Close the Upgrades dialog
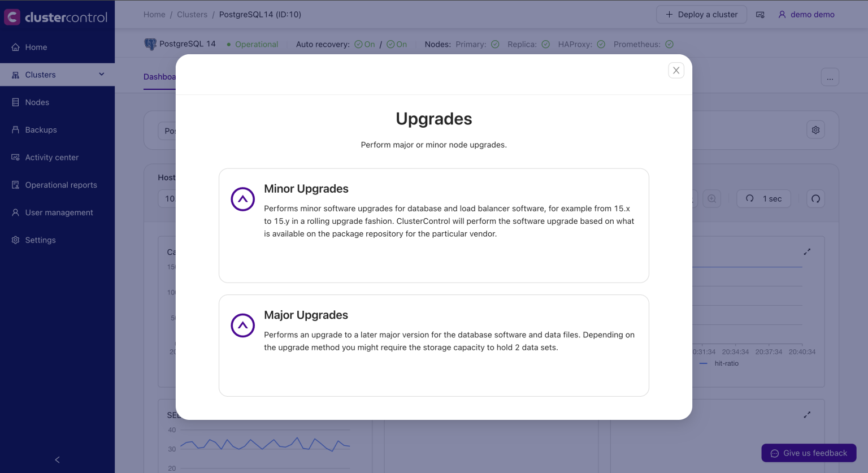Viewport: 868px width, 473px height. (676, 70)
